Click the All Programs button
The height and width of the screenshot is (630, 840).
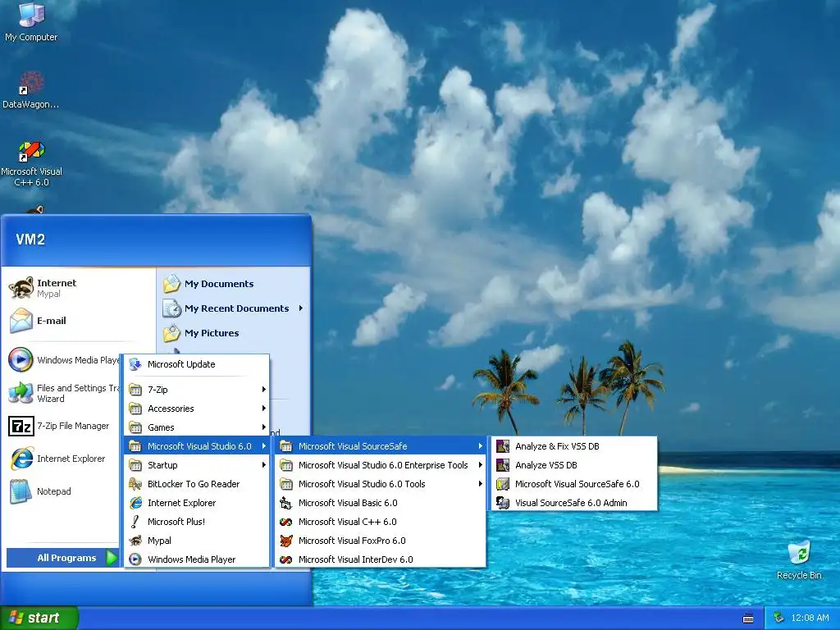(x=62, y=558)
